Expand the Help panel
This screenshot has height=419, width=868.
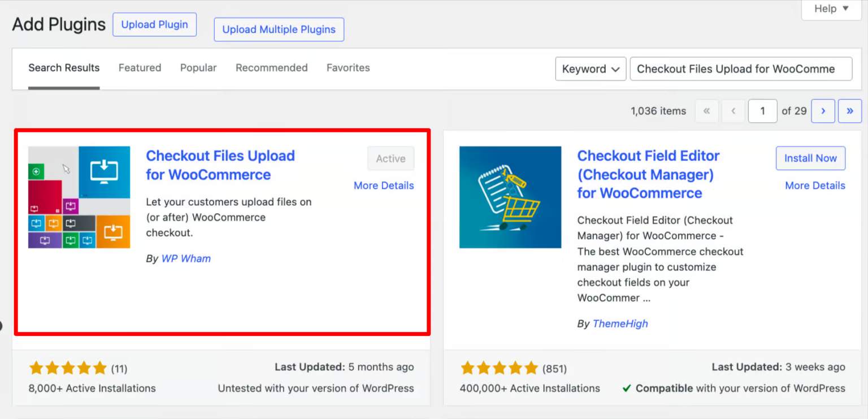tap(830, 9)
